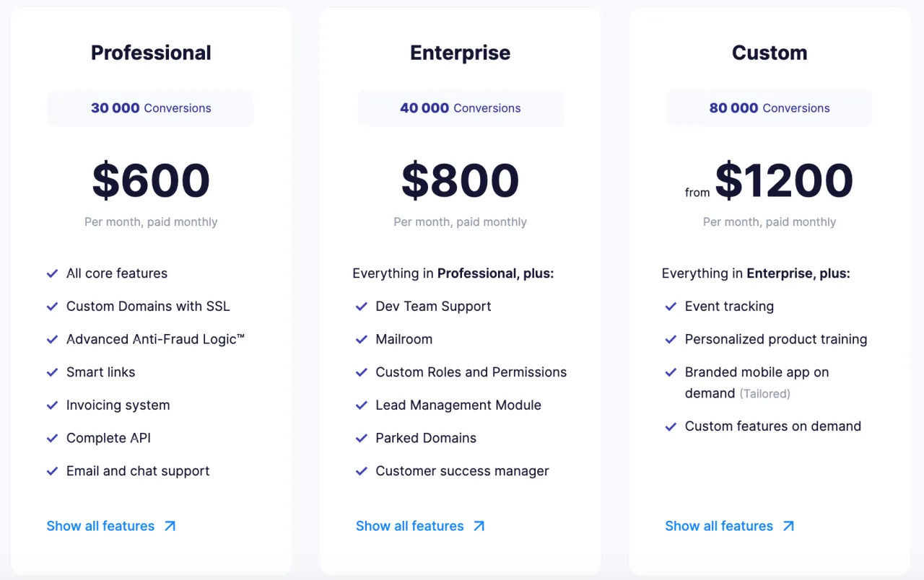The height and width of the screenshot is (580, 924).
Task: Select the 80 000 Conversions badge
Action: (x=770, y=108)
